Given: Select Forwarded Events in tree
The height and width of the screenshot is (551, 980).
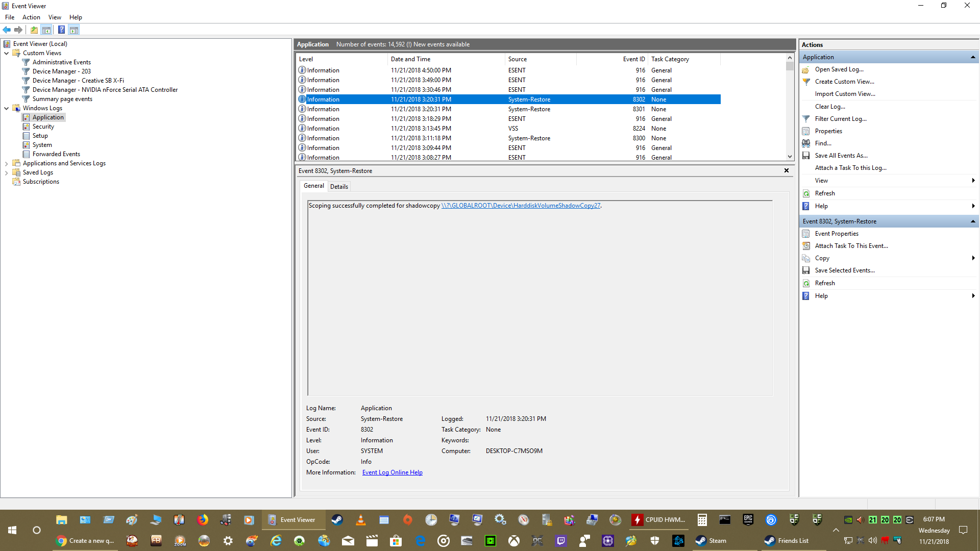Looking at the screenshot, I should point(56,154).
